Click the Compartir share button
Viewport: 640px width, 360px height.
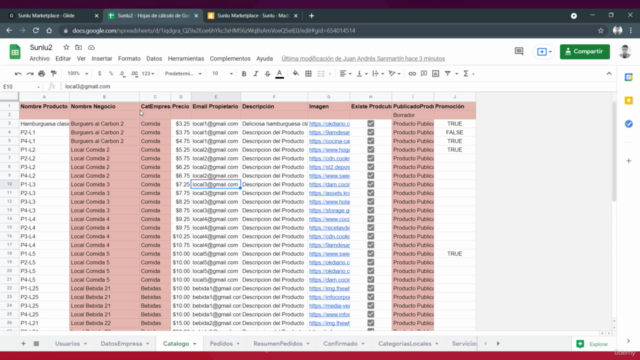584,51
